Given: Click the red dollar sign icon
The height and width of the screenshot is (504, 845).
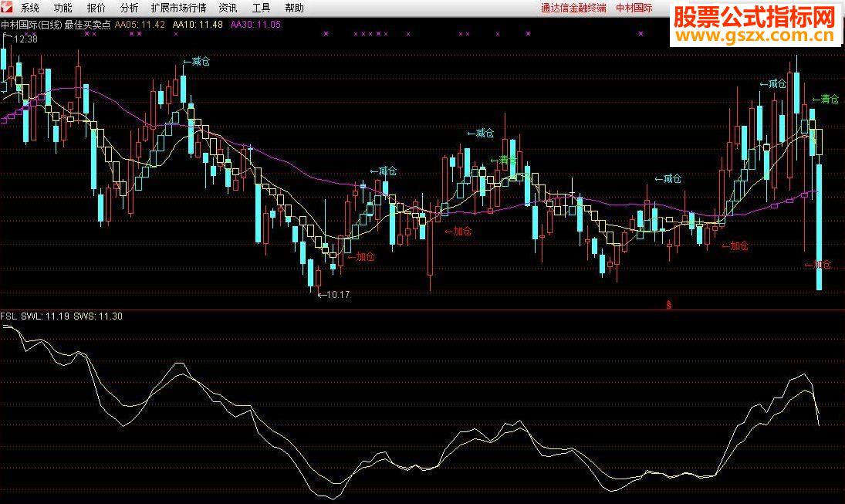Looking at the screenshot, I should point(669,305).
